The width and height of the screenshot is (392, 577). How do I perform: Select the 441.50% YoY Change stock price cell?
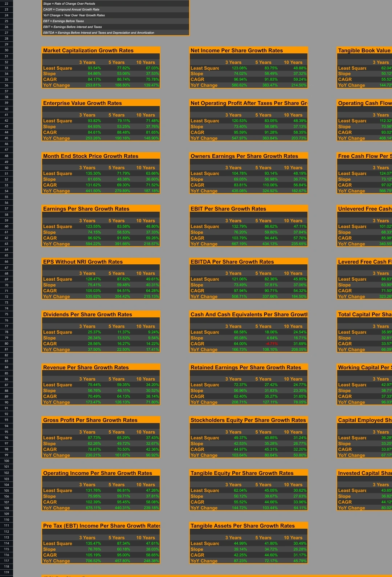click(93, 191)
